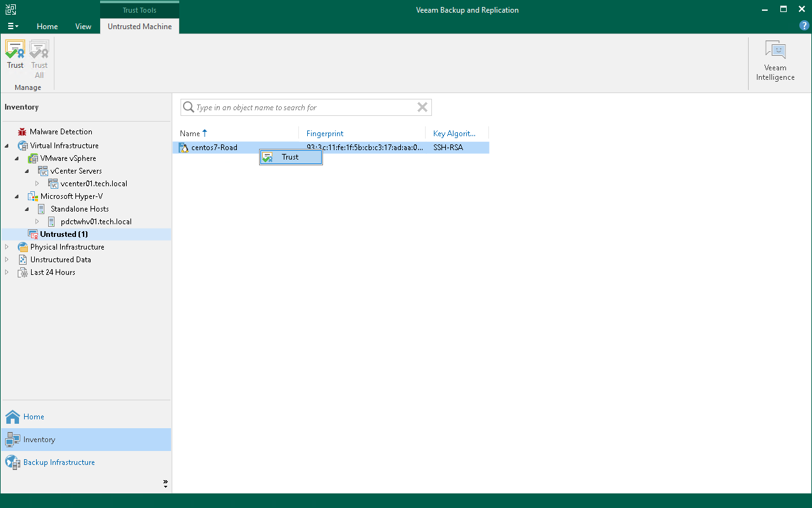Click the Home navigation icon

click(x=13, y=417)
